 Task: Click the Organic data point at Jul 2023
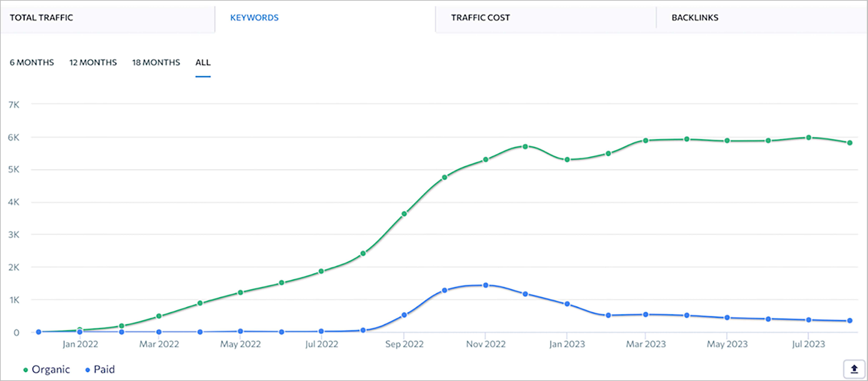click(808, 137)
